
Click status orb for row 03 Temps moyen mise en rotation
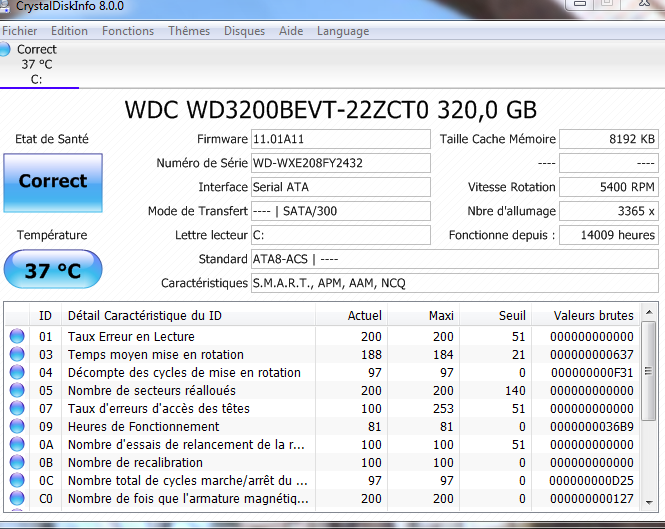click(x=17, y=354)
